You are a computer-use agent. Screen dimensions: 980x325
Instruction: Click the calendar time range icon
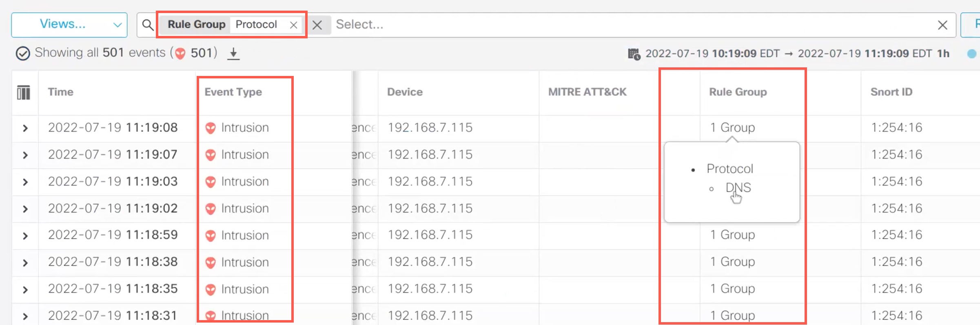[634, 54]
